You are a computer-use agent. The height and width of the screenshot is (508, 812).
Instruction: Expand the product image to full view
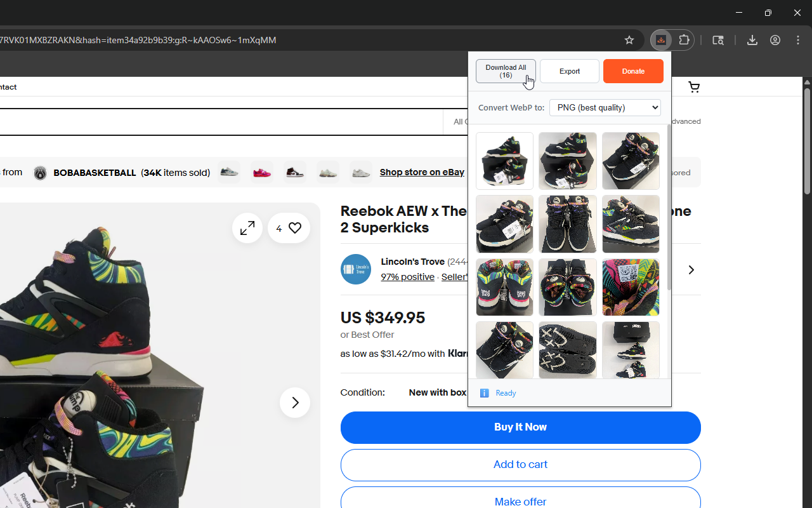(x=247, y=228)
